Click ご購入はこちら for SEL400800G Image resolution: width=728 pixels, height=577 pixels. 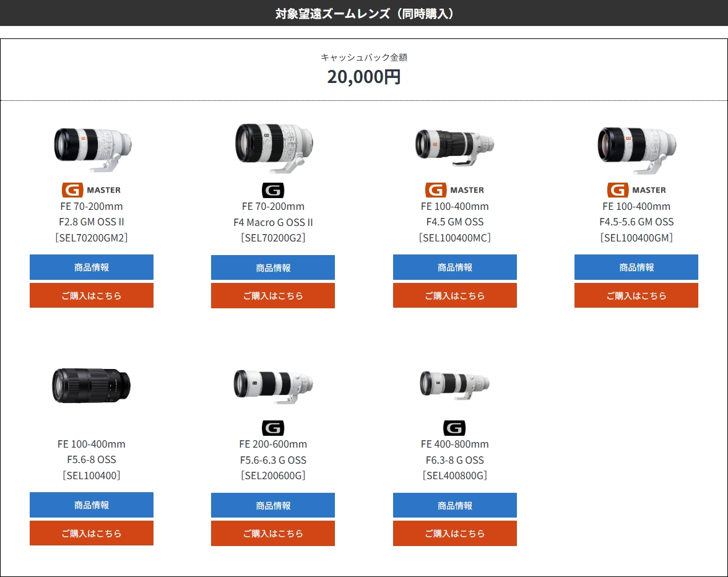tap(455, 534)
